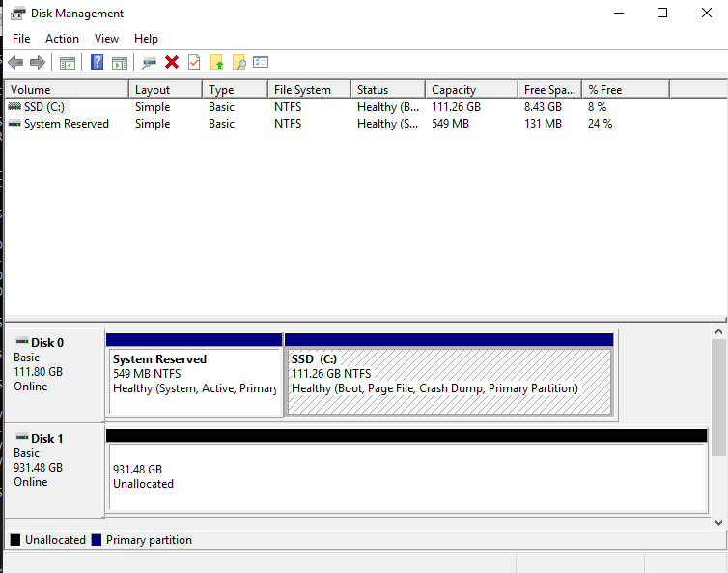The height and width of the screenshot is (573, 728).
Task: Click the Unallocated legend label
Action: 55,540
